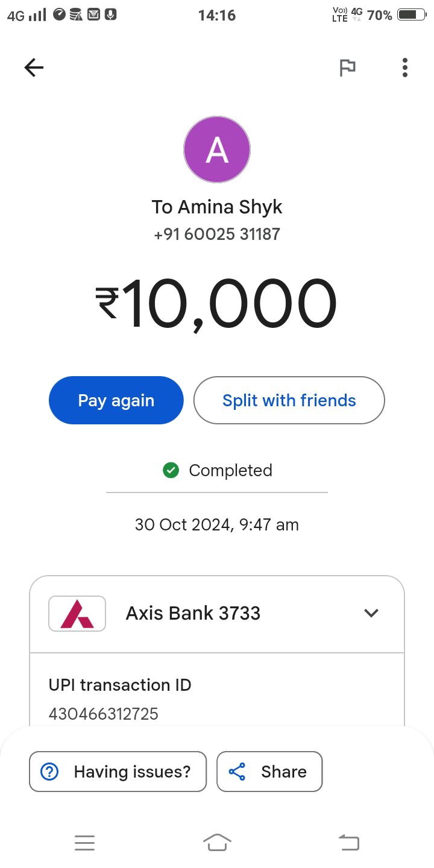
Task: Tap the Android home navigation button
Action: tap(217, 842)
